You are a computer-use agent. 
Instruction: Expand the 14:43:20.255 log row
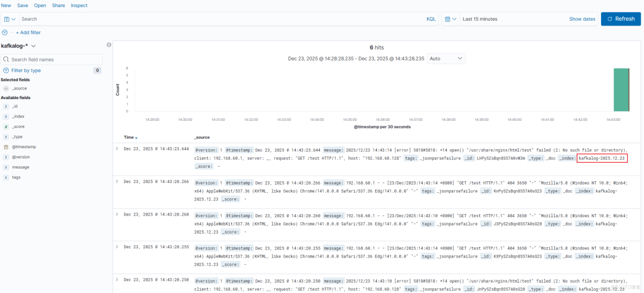pos(117,247)
